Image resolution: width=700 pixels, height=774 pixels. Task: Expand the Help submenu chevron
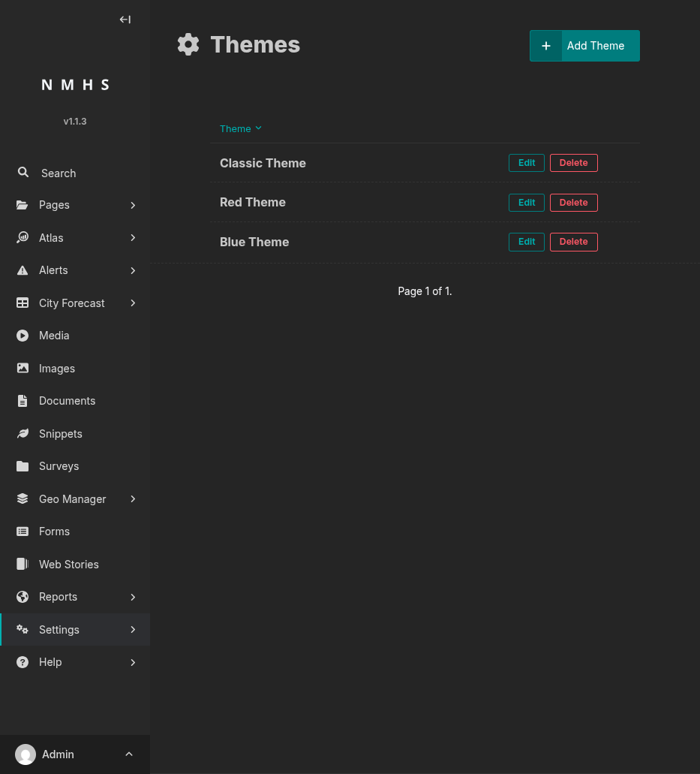(133, 662)
